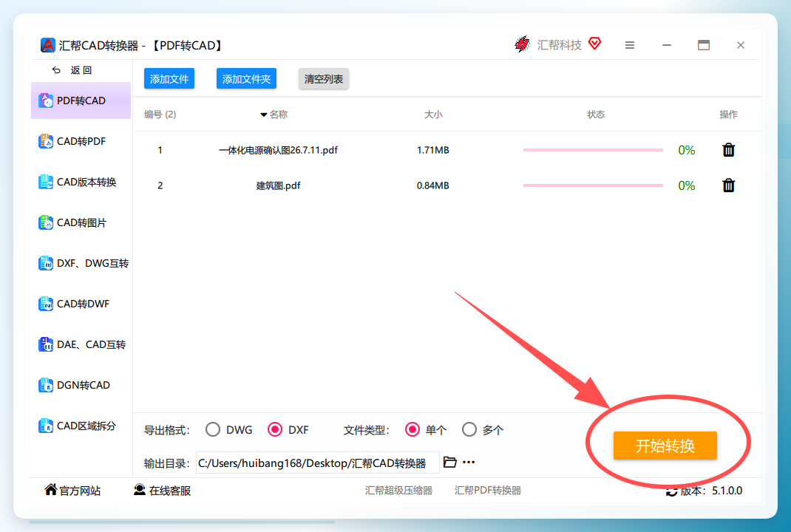The image size is (791, 532).
Task: Switch to CAD转图片 menu item
Action: point(81,222)
